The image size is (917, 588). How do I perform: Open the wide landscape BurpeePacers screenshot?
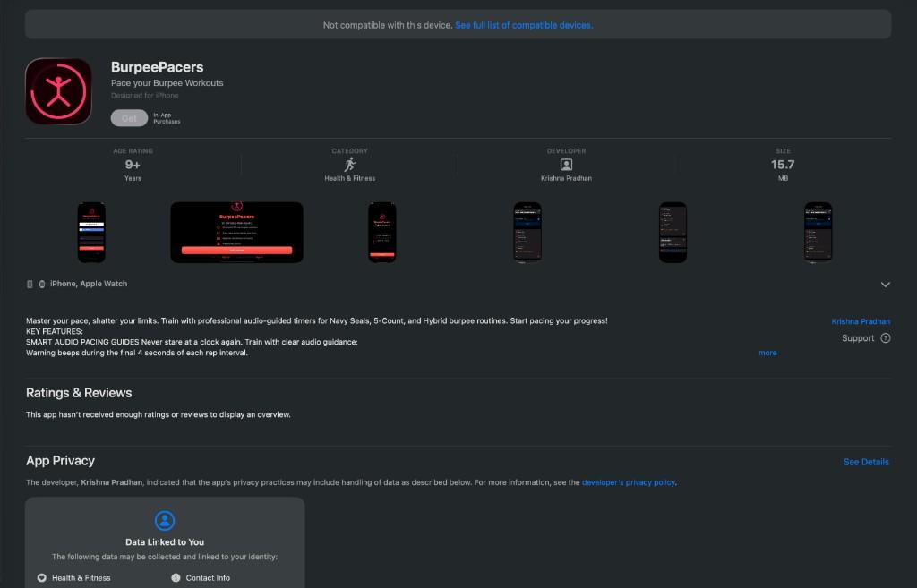[236, 233]
